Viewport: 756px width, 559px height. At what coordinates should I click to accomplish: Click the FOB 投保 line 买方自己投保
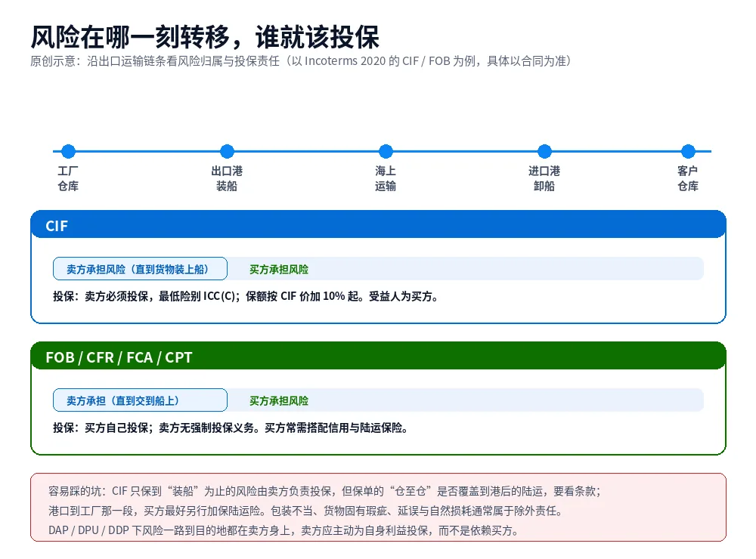coord(231,428)
